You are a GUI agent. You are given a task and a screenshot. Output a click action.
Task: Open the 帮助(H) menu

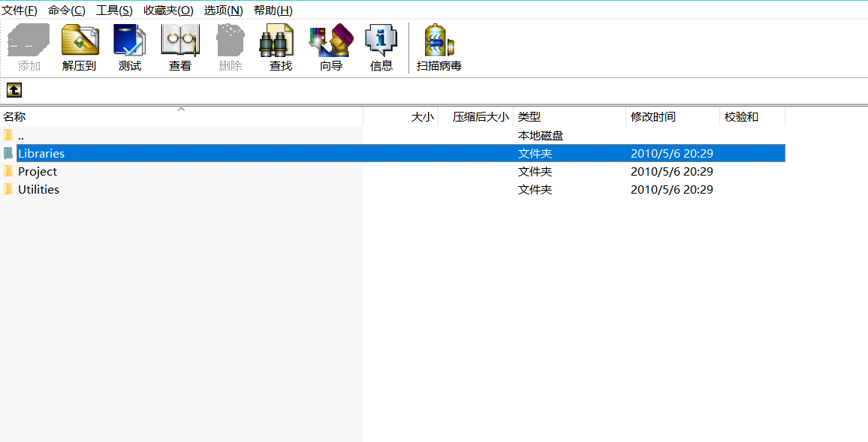273,10
